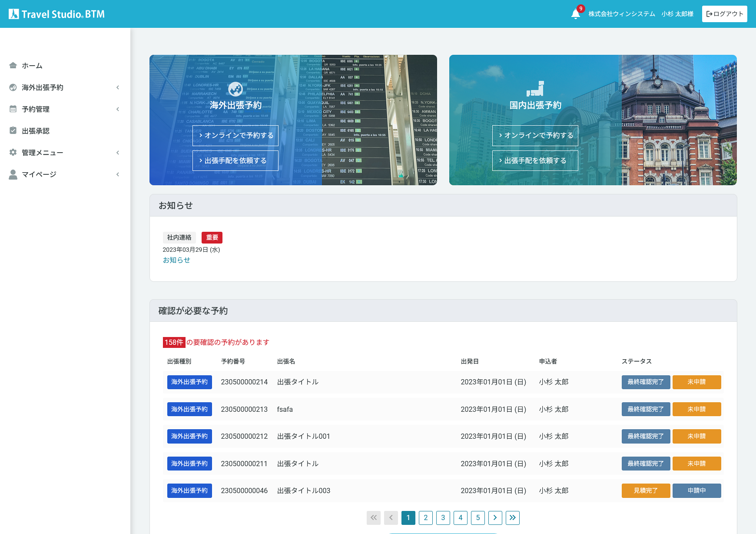
Task: Click 最終確認完了 status for 230500000211
Action: point(646,464)
